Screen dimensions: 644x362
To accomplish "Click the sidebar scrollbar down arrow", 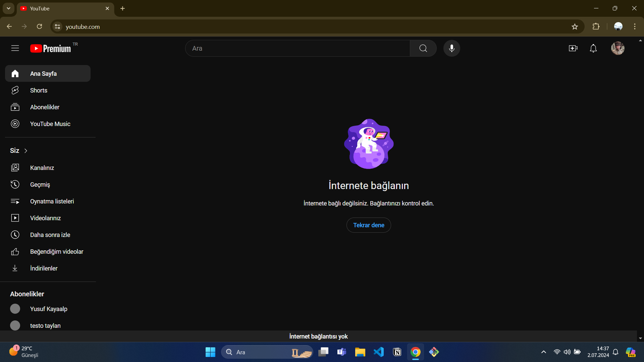I will [x=640, y=339].
